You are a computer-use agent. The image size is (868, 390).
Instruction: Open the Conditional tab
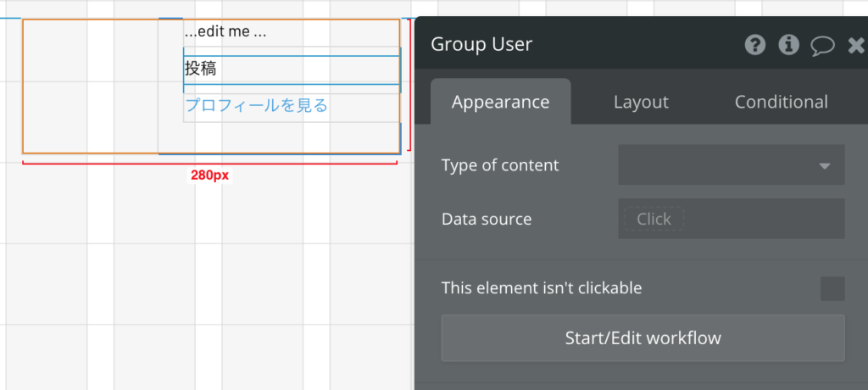(x=781, y=102)
